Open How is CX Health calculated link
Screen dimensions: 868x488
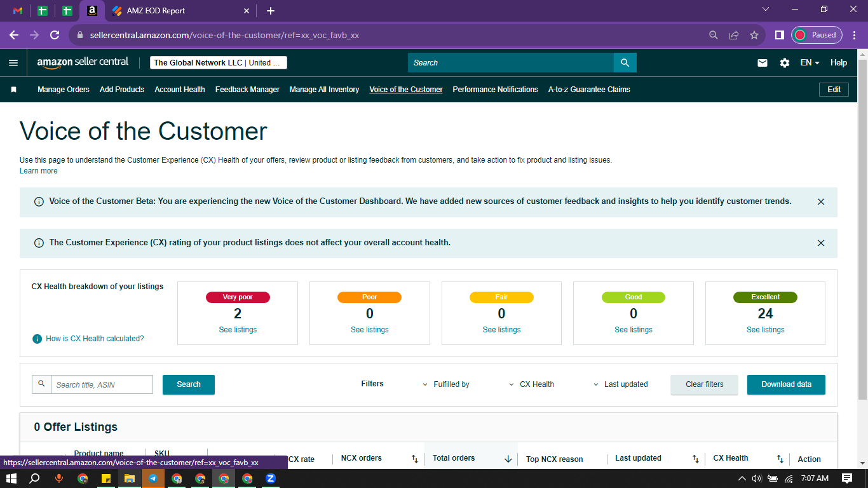95,339
